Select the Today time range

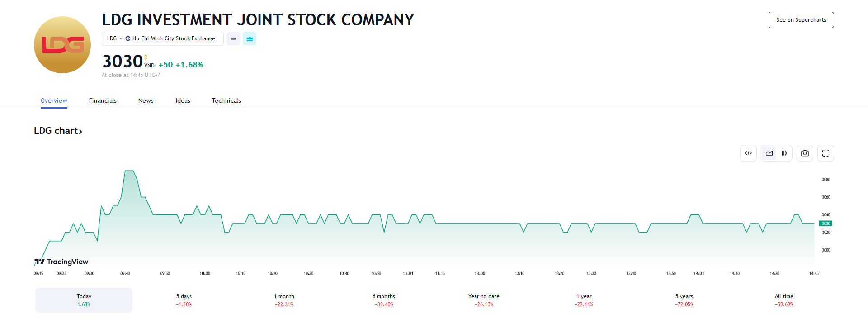[83, 300]
